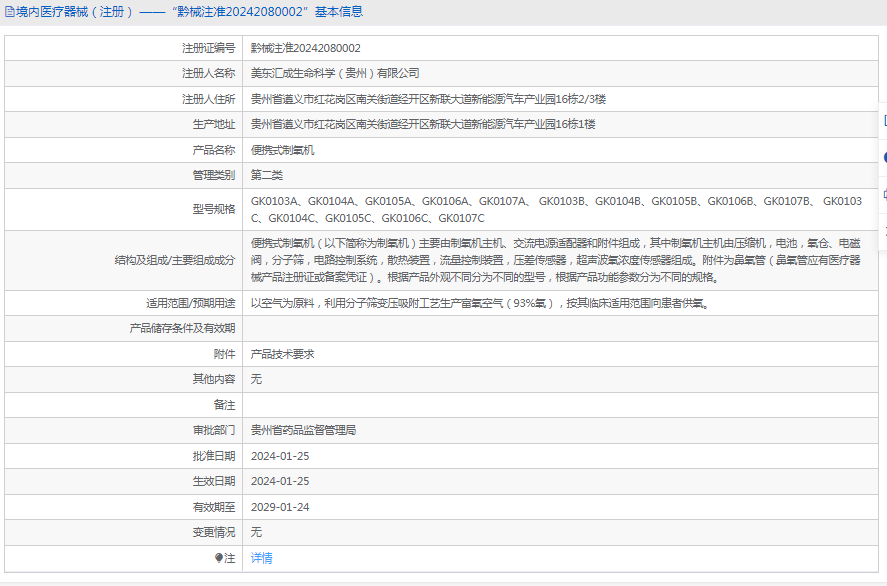Click the 附件 label
Image resolution: width=887 pixels, height=586 pixels.
click(225, 354)
